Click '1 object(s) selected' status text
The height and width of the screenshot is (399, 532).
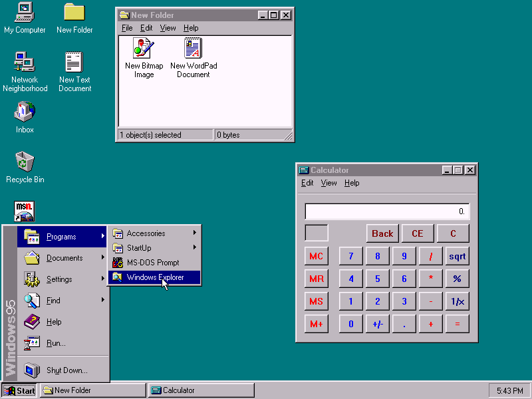[x=150, y=135]
